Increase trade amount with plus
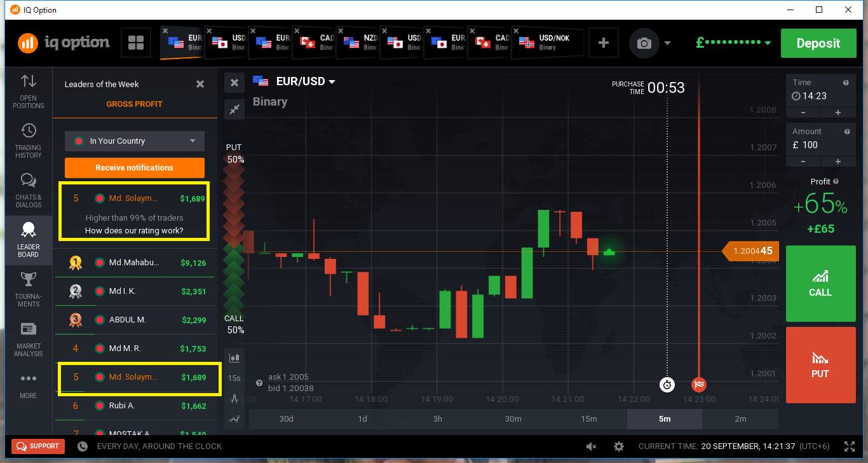The width and height of the screenshot is (868, 463). click(837, 162)
